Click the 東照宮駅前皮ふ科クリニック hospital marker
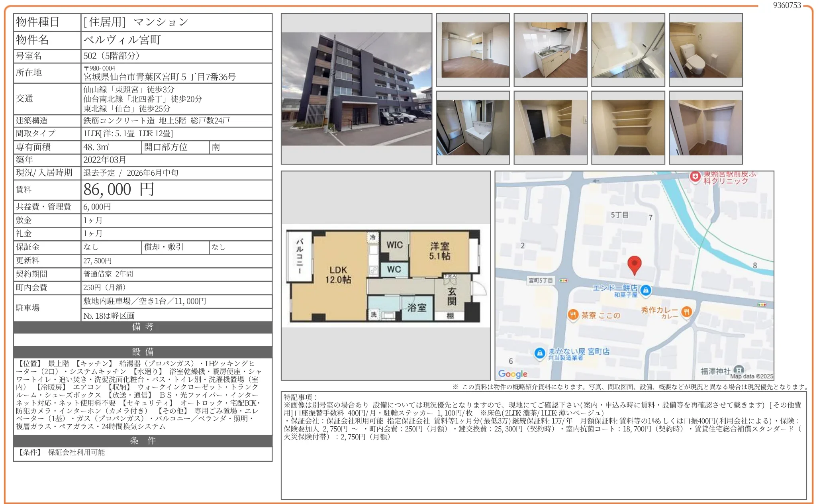The image size is (819, 504). pyautogui.click(x=695, y=176)
